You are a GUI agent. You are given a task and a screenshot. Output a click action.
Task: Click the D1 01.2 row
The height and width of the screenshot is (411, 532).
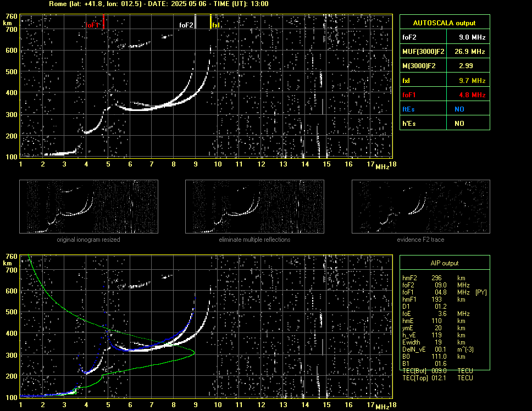pos(423,307)
